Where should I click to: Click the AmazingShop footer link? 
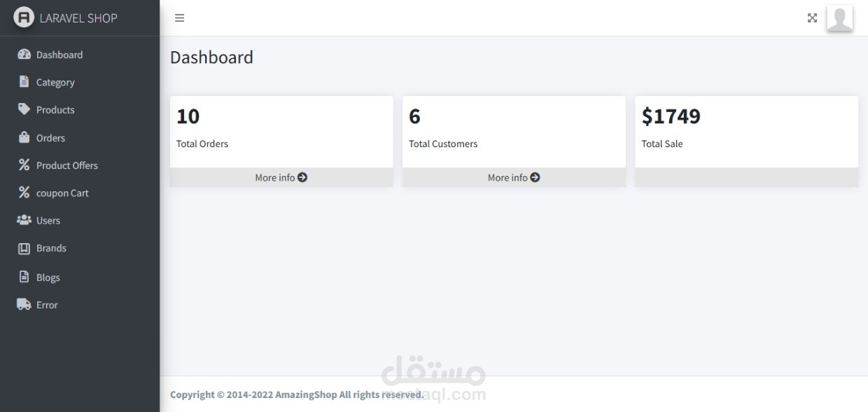click(x=306, y=394)
